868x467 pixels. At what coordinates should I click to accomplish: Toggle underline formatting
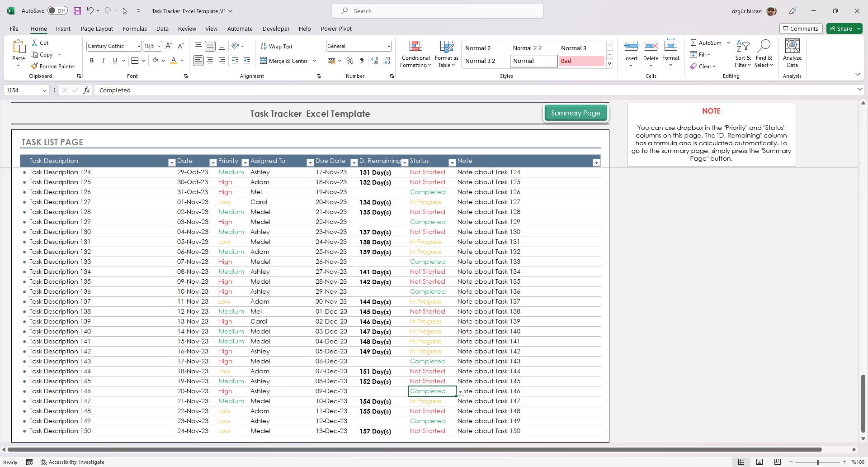click(x=114, y=60)
